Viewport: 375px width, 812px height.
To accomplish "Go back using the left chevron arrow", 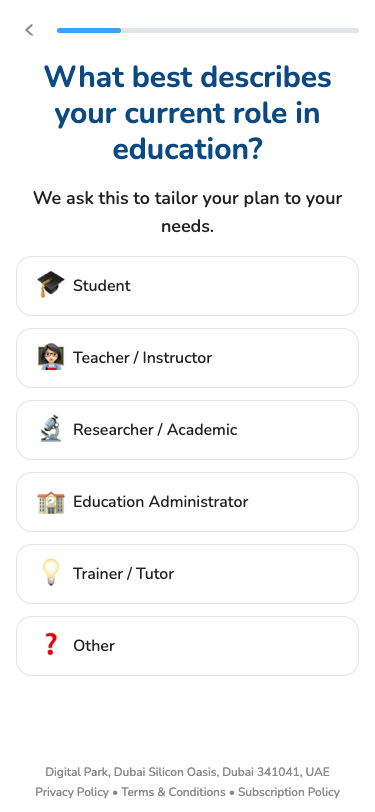I will coord(29,30).
